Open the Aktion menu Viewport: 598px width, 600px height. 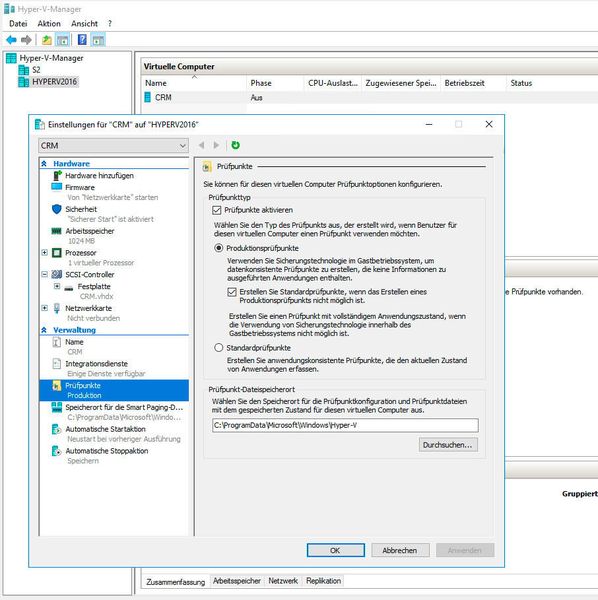click(x=49, y=24)
